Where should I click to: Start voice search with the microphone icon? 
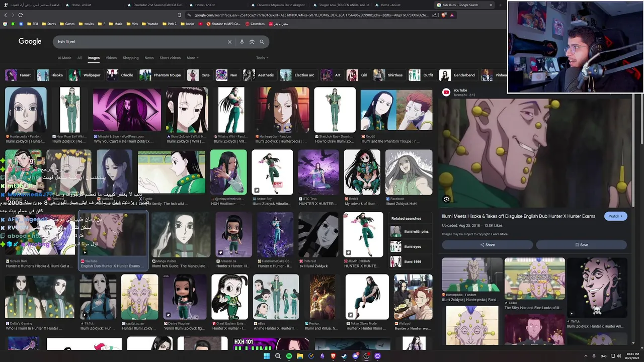click(242, 42)
